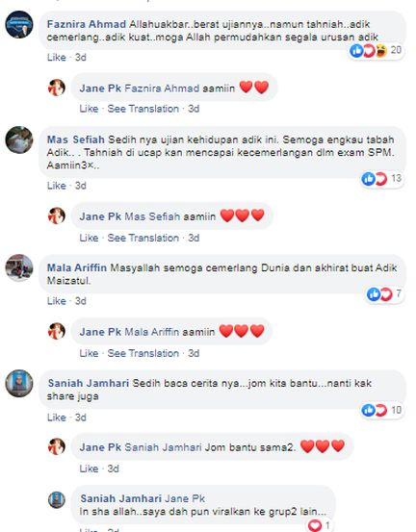The width and height of the screenshot is (416, 532).
Task: View reactions on Saniah Jamhari's comment
Action: tap(382, 410)
